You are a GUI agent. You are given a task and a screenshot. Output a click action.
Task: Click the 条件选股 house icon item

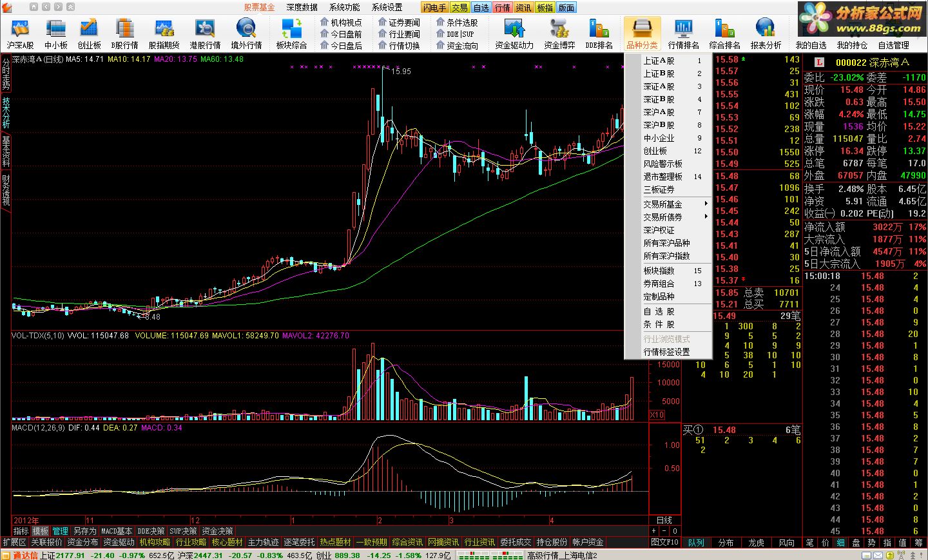point(457,23)
